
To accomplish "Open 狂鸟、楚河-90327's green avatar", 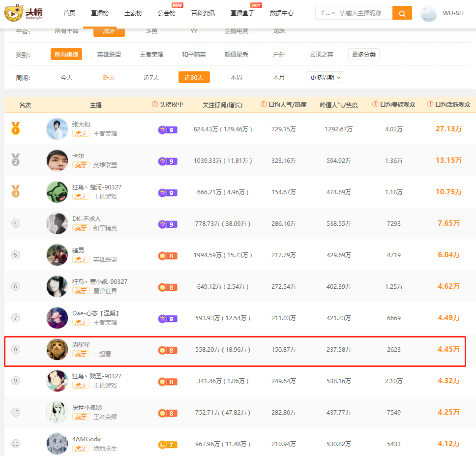I will tap(57, 192).
